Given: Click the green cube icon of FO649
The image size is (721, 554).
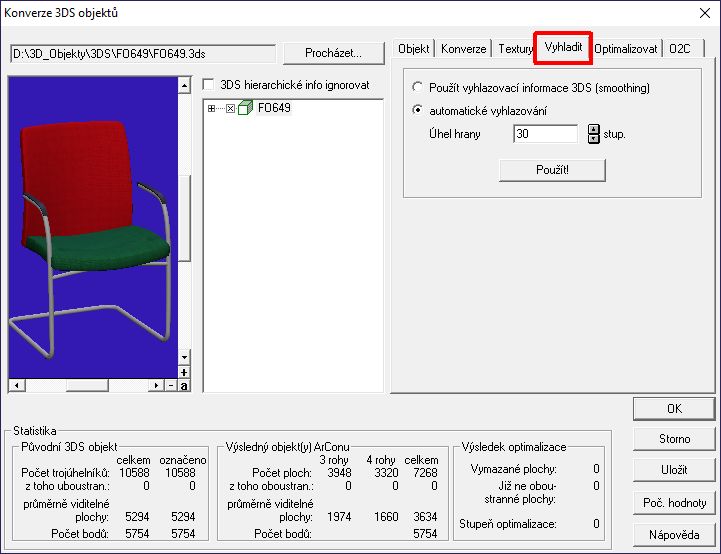Looking at the screenshot, I should pyautogui.click(x=246, y=108).
